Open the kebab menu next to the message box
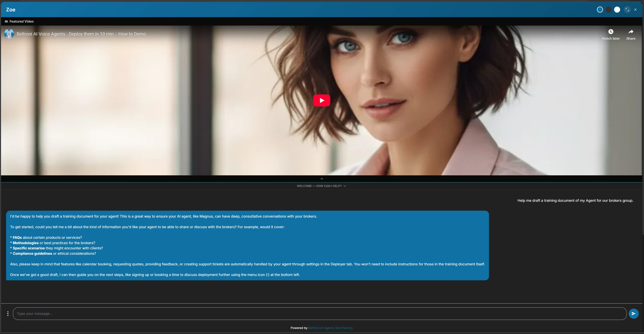Viewport: 644px width, 334px height. point(8,313)
